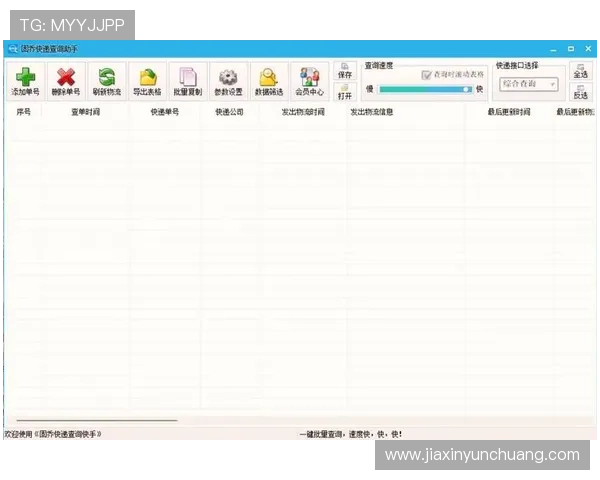
Task: Minimize the application window
Action: [553, 49]
